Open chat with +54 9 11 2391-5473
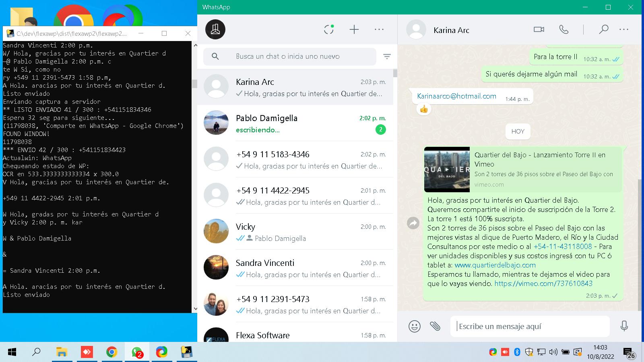 295,304
